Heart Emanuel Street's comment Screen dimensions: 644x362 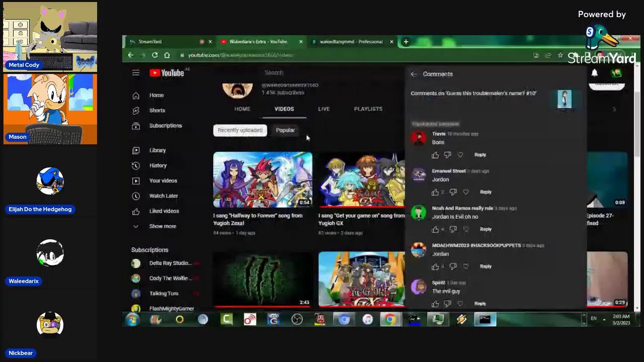465,192
